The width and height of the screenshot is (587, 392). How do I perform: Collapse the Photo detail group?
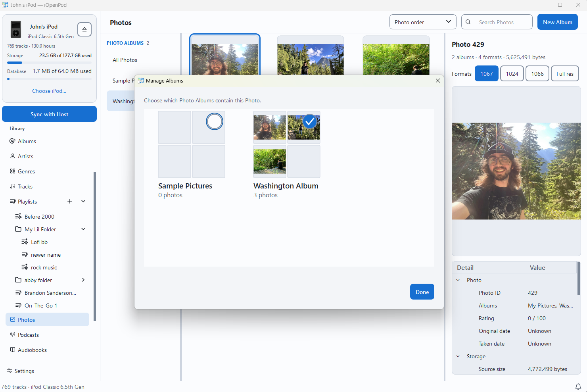pos(458,280)
